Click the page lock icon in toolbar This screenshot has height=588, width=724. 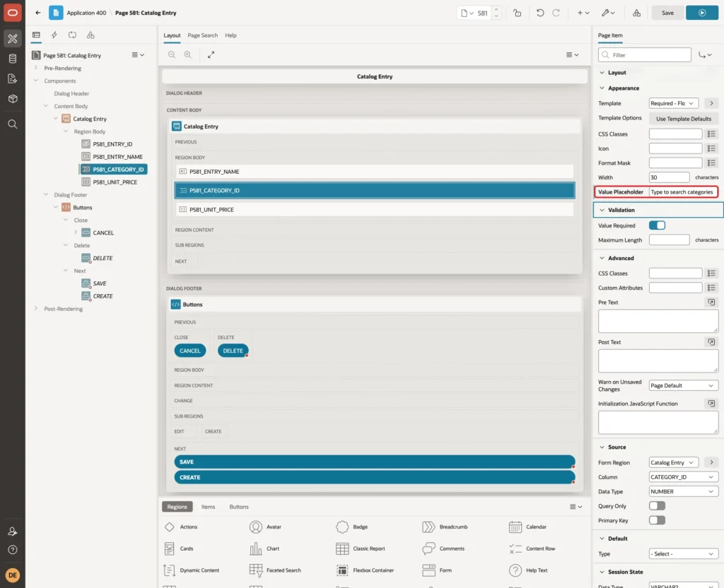517,13
